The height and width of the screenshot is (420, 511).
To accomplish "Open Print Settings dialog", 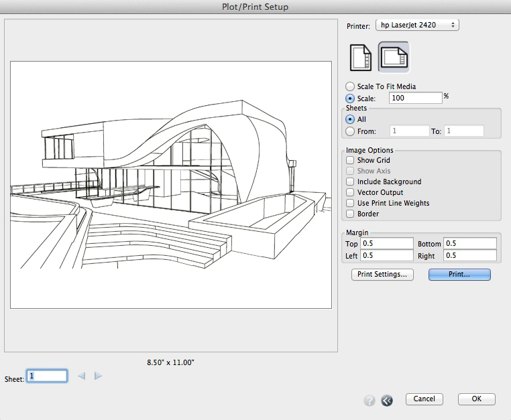I will click(x=382, y=274).
